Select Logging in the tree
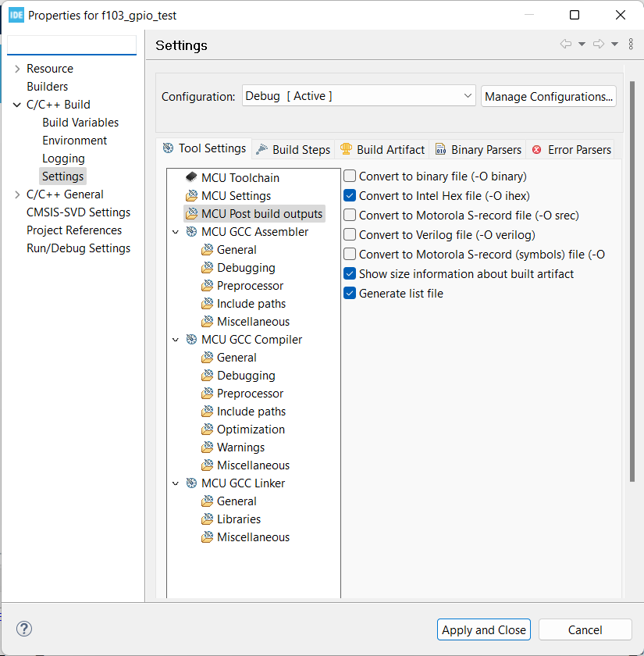The image size is (644, 656). (63, 159)
